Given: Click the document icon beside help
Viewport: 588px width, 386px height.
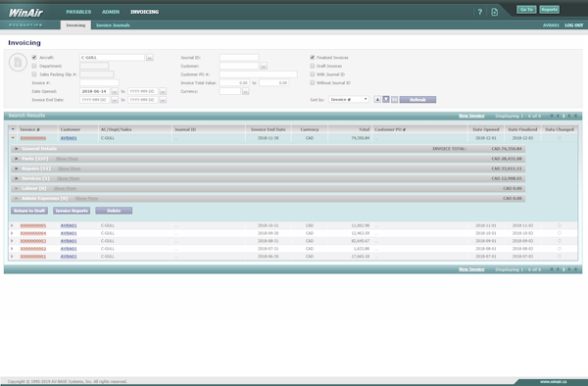Looking at the screenshot, I should (495, 12).
